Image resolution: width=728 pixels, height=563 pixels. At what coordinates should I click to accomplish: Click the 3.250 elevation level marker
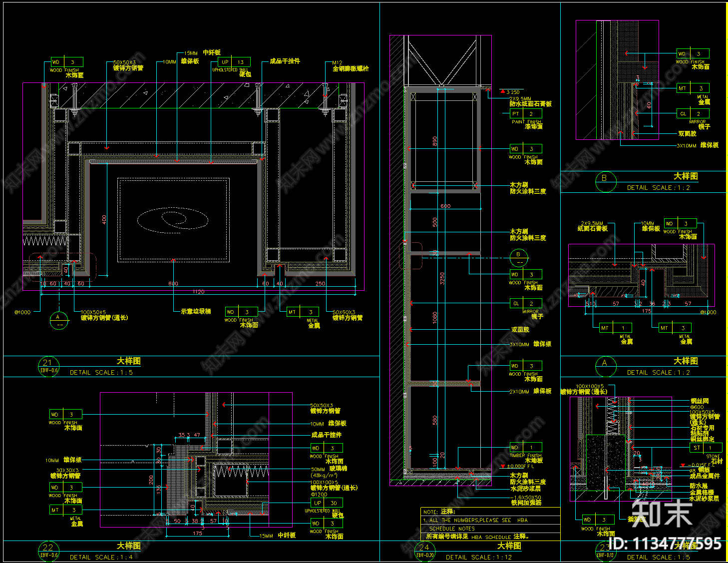click(x=510, y=92)
